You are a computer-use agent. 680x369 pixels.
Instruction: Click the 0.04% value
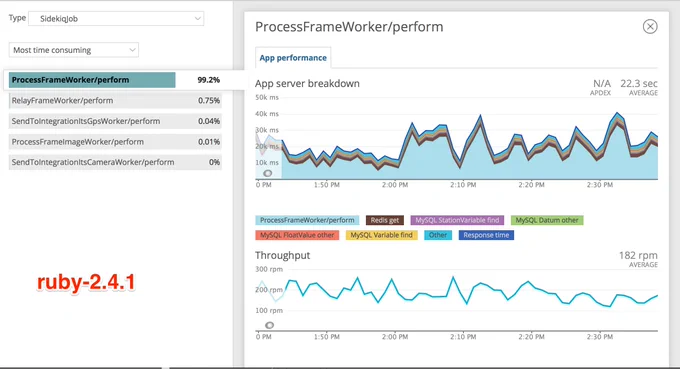[209, 121]
